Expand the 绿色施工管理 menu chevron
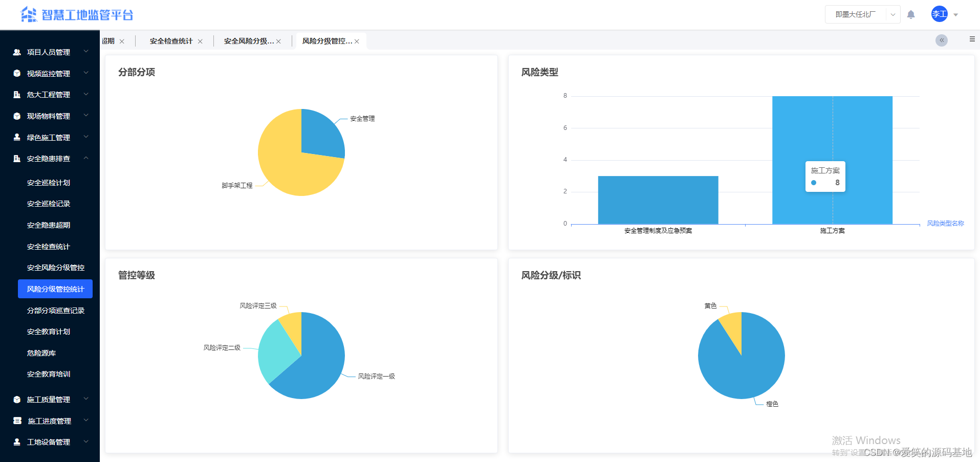Image resolution: width=980 pixels, height=462 pixels. click(86, 137)
